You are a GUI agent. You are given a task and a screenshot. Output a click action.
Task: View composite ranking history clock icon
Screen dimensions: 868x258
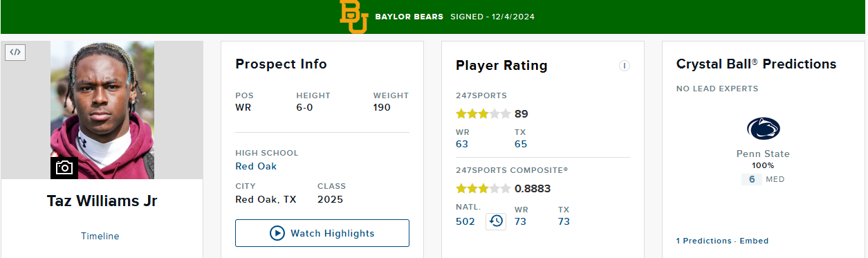tap(496, 221)
